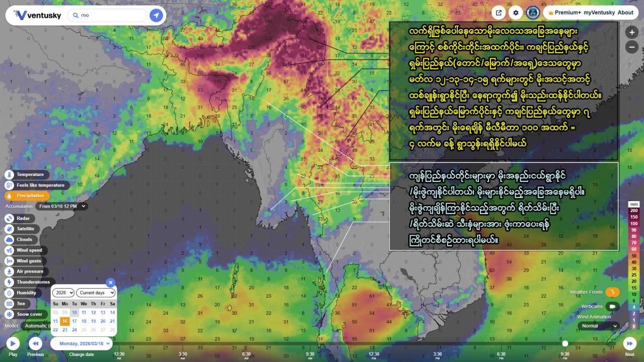
Task: Close the calendar date picker
Action: pyautogui.click(x=111, y=283)
